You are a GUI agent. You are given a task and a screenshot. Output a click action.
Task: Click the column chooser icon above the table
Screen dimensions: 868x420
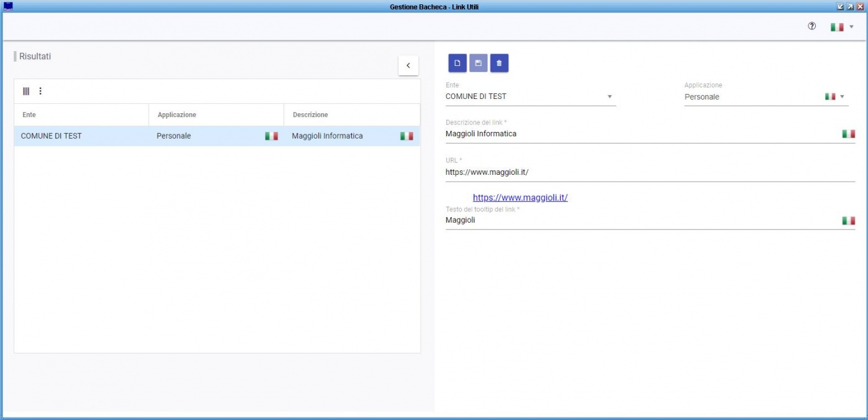(x=26, y=91)
